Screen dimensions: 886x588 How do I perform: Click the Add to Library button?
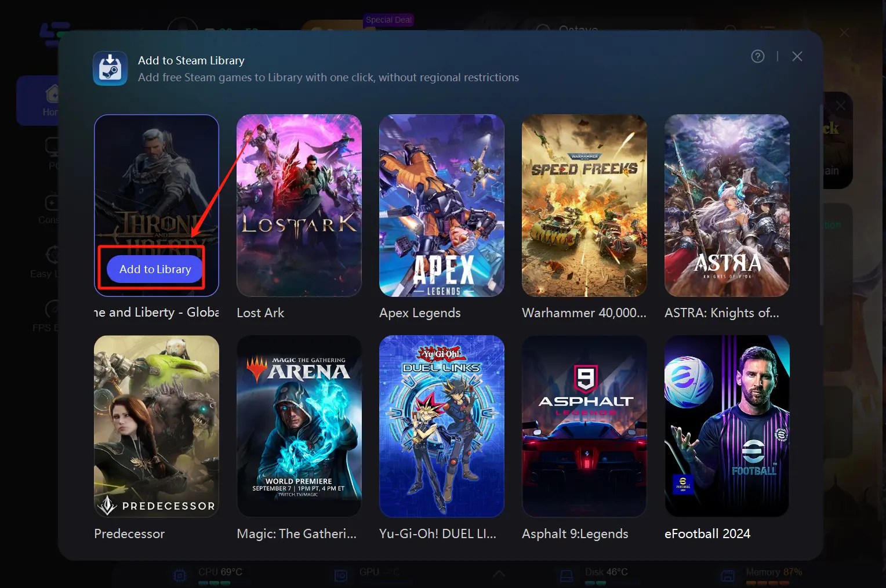pos(155,269)
